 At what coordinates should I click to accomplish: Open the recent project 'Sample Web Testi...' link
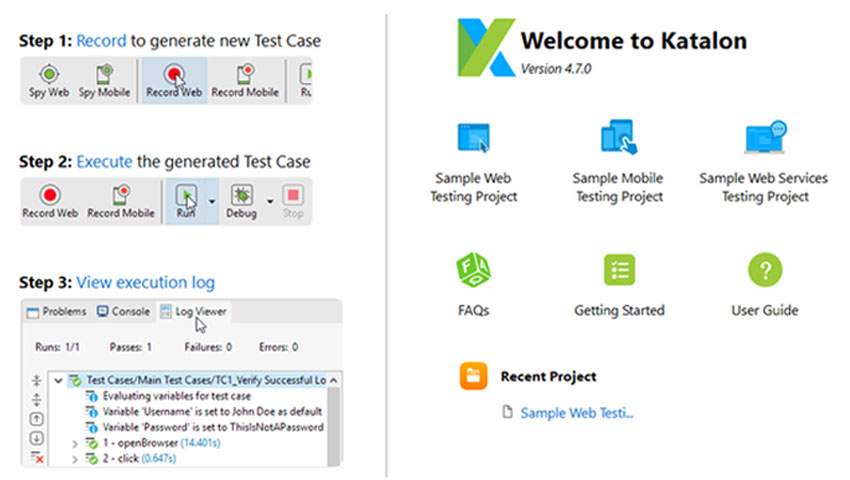pyautogui.click(x=577, y=412)
